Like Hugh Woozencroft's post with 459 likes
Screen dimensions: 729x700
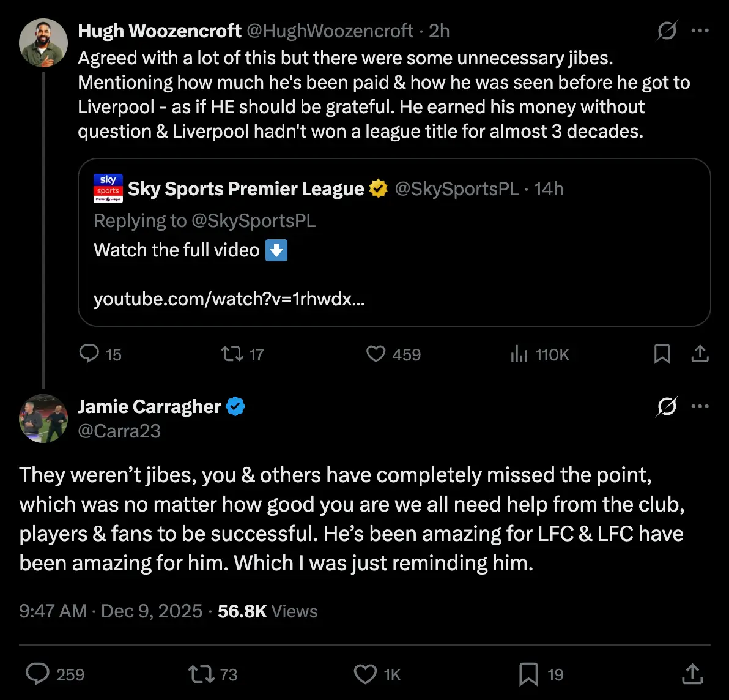[x=376, y=354]
